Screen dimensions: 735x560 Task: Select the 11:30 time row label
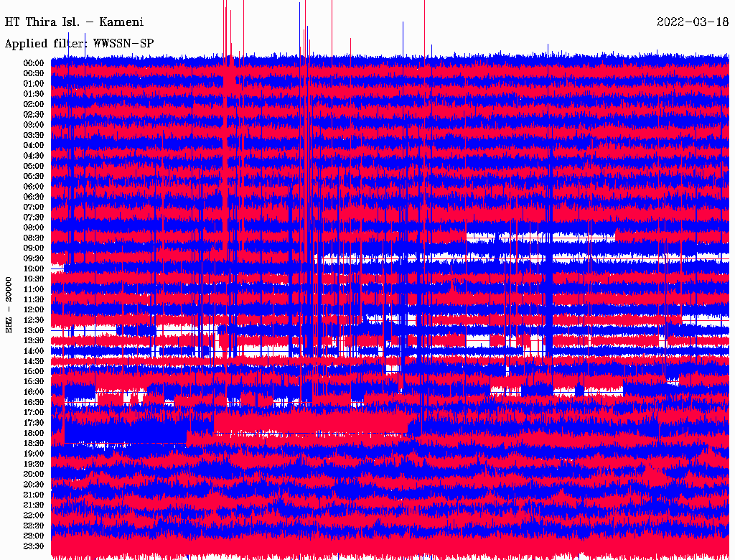34,299
